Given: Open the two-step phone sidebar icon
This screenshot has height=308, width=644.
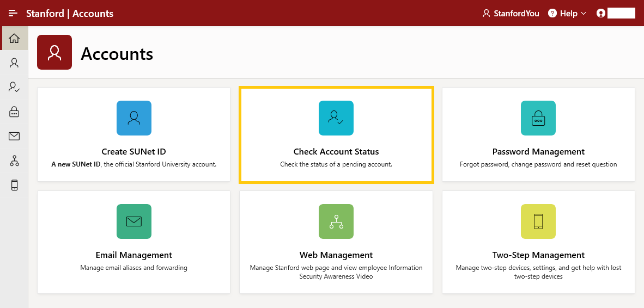Looking at the screenshot, I should coord(14,186).
